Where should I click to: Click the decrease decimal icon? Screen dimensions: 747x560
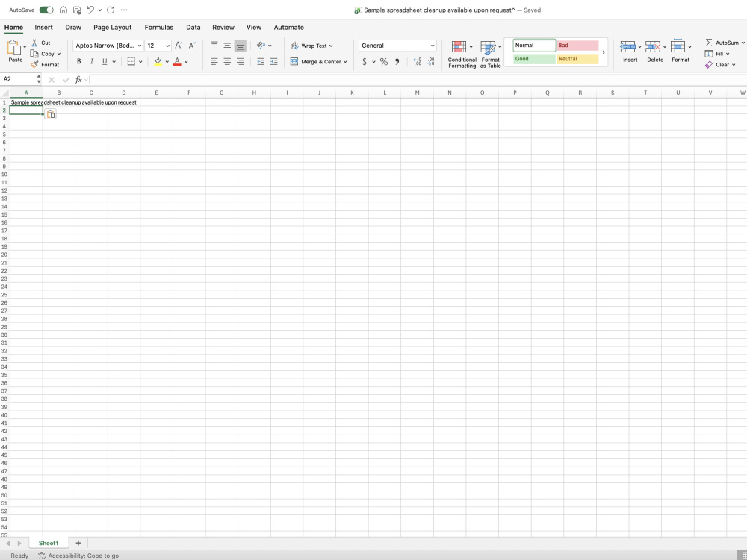point(430,61)
